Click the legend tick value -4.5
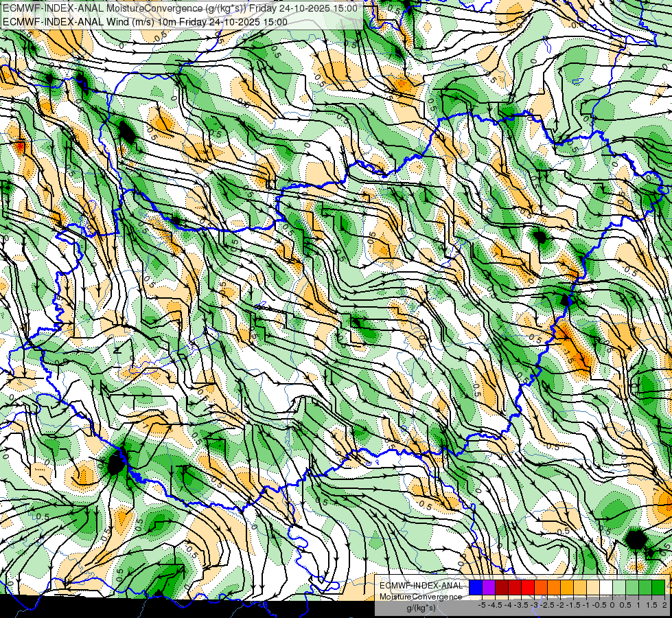This screenshot has width=672, height=618. tap(495, 605)
